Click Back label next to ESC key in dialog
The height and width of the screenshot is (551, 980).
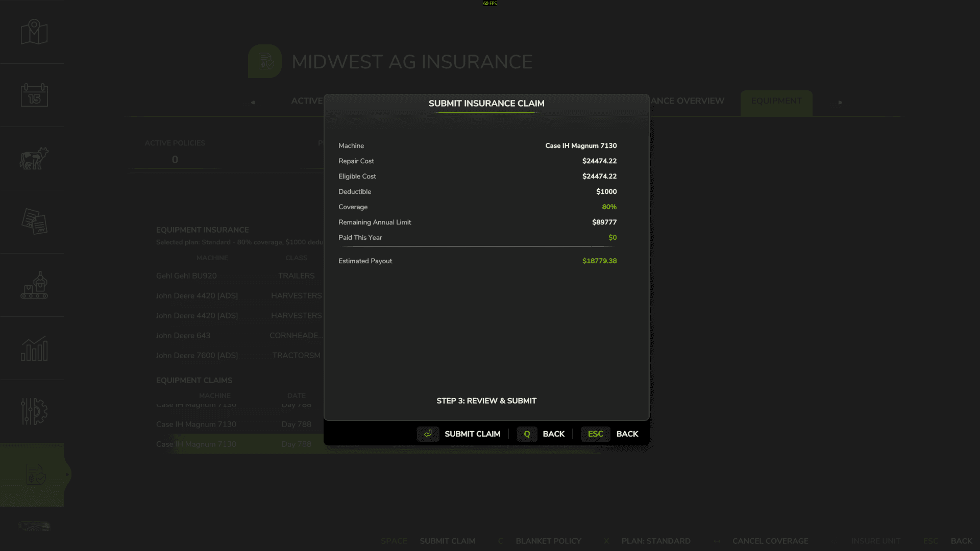click(627, 434)
